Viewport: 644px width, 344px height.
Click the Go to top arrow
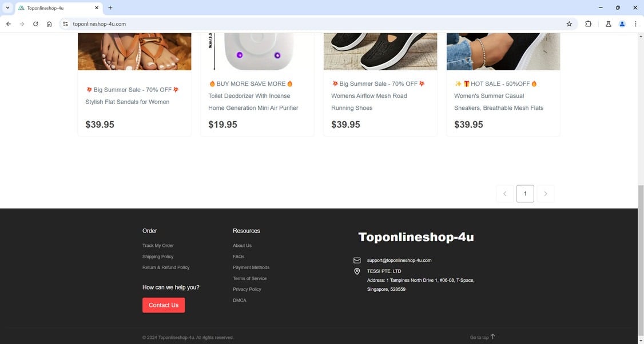pos(492,337)
